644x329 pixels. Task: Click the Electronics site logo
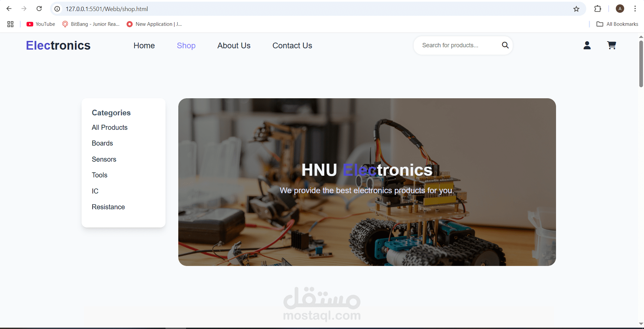click(58, 45)
